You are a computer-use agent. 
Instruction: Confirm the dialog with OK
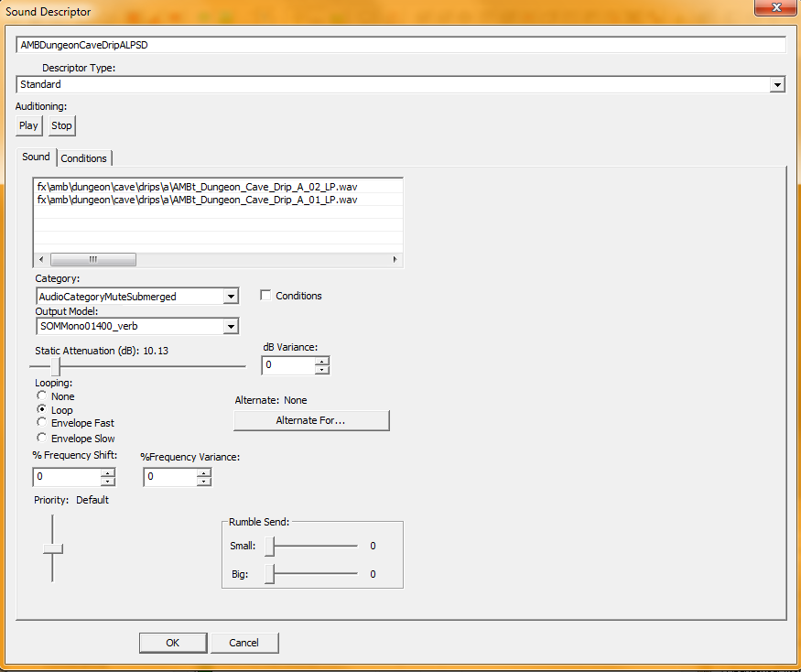click(x=173, y=643)
